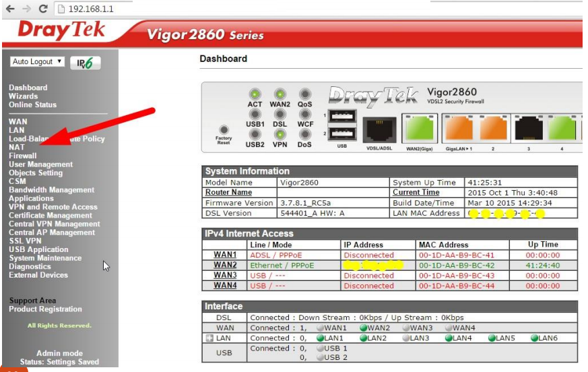This screenshot has height=372, width=588.
Task: Open the Auto Logout dropdown
Action: pos(38,62)
